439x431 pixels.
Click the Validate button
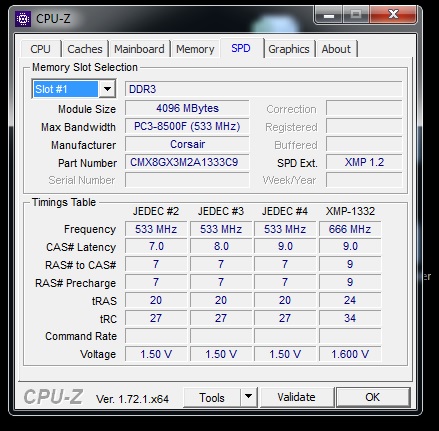pyautogui.click(x=296, y=397)
